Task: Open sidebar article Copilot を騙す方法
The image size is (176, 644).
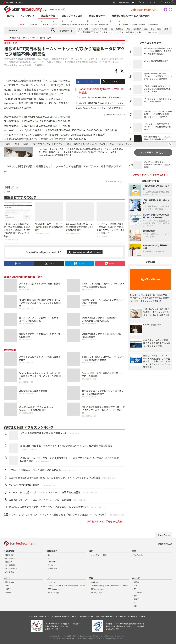Action: click(152, 324)
